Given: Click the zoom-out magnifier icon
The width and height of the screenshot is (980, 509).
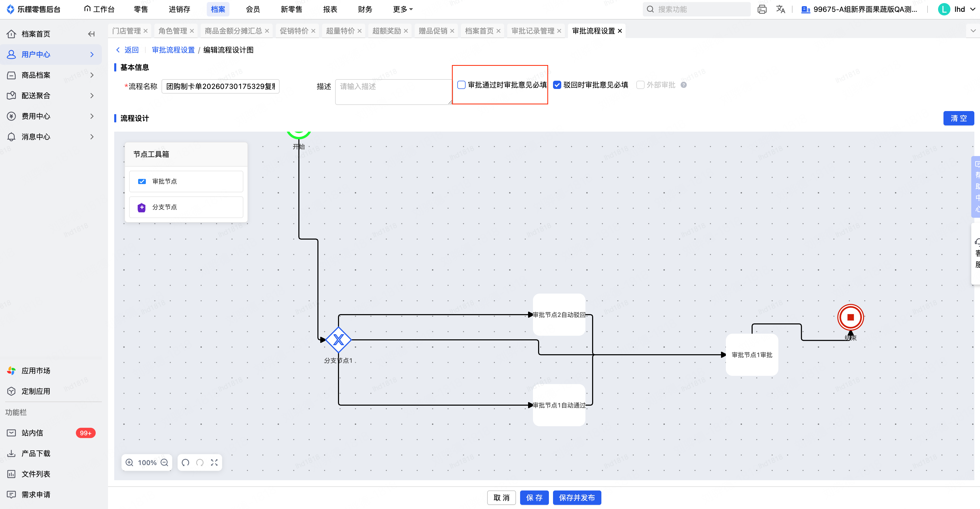Looking at the screenshot, I should [164, 462].
